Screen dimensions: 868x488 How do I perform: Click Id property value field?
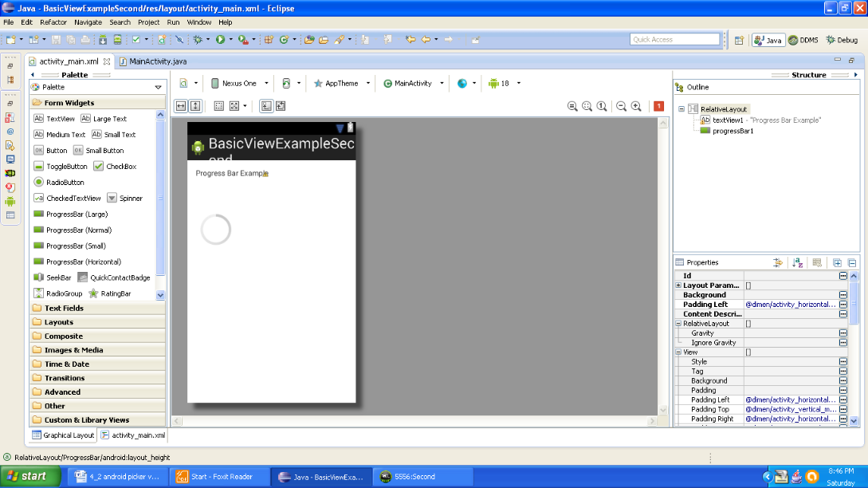click(x=791, y=276)
